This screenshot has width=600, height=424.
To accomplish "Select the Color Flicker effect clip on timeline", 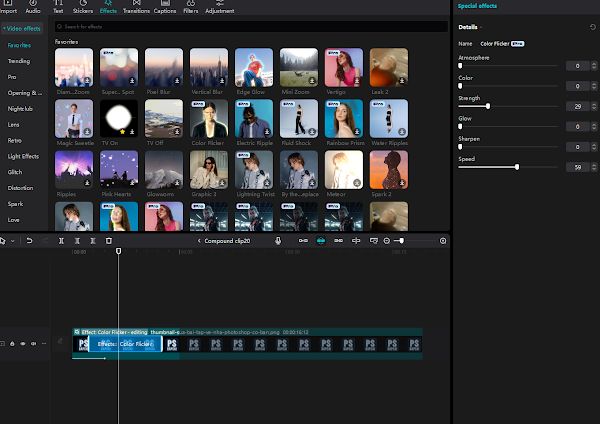I will 126,344.
